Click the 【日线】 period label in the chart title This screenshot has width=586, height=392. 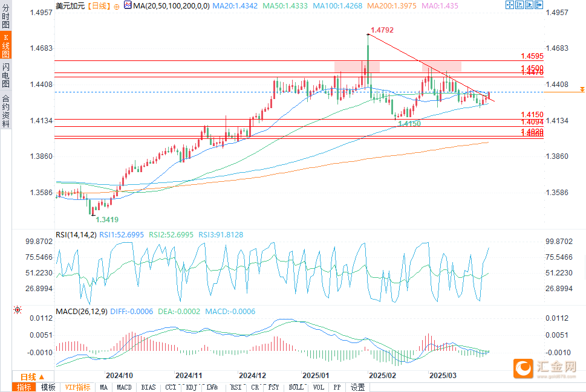[99, 6]
